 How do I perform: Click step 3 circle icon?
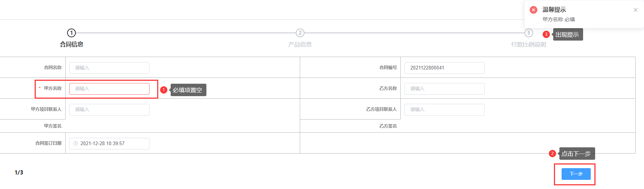pyautogui.click(x=528, y=33)
